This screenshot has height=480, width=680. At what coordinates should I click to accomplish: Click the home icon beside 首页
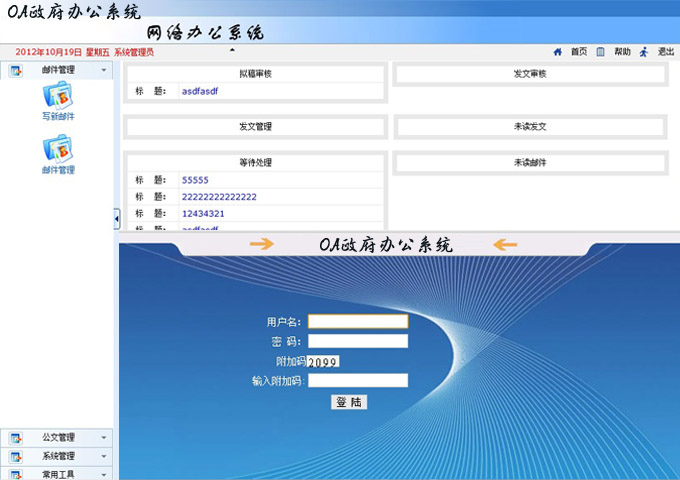coord(558,52)
